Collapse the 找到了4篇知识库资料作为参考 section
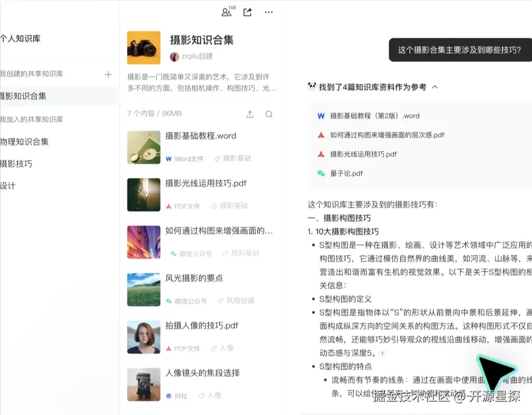Screen dimensions: 532x415 (x=434, y=87)
